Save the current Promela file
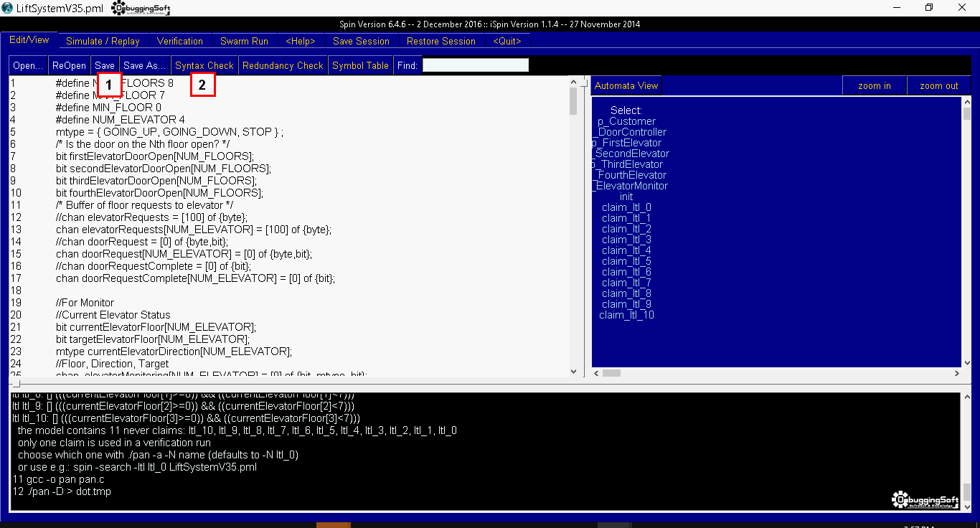Viewport: 980px width, 528px height. point(105,65)
